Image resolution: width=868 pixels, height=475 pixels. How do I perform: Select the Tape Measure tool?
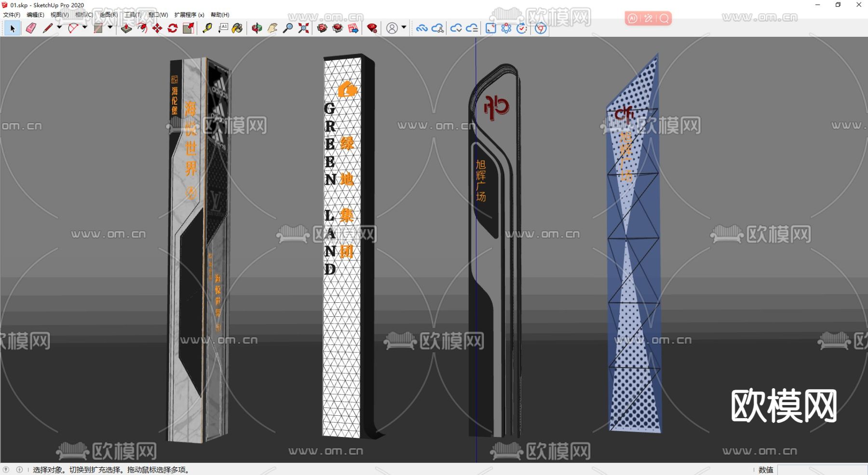point(207,28)
